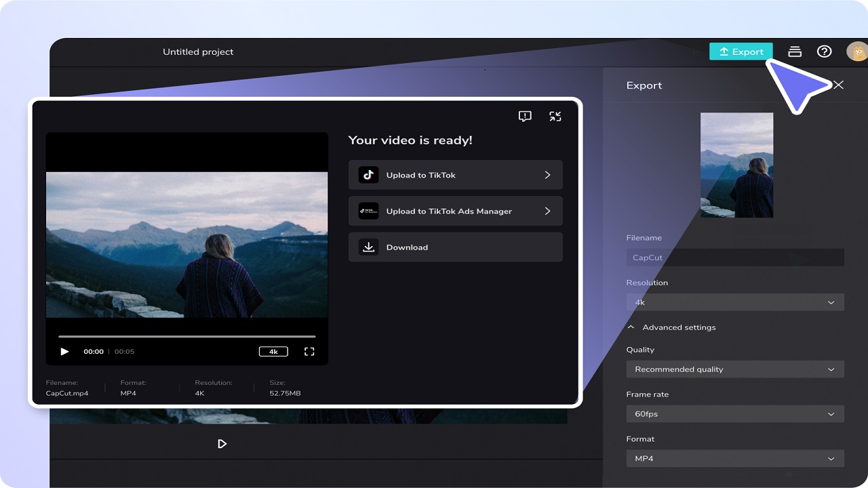
Task: Click the Export button in the top bar
Action: coord(741,51)
